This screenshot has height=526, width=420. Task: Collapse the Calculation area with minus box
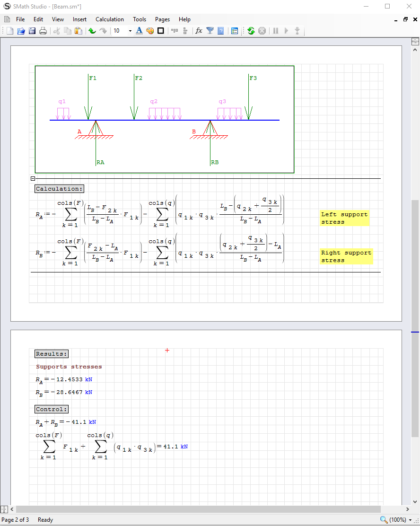[x=33, y=178]
